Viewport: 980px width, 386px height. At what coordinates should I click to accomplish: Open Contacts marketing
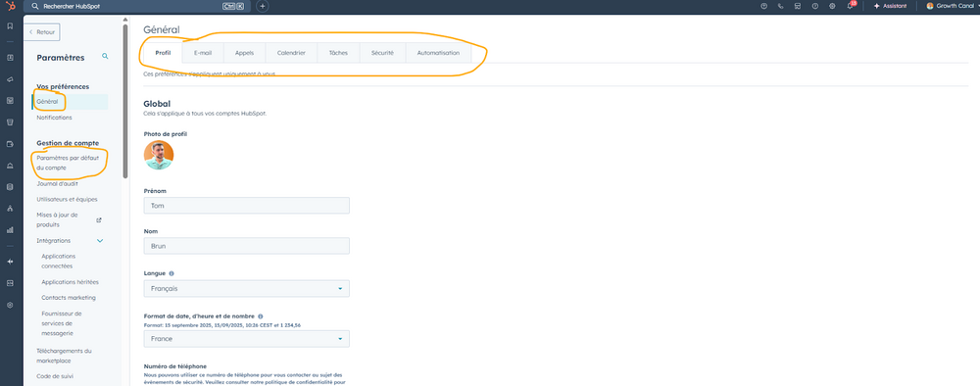point(69,298)
